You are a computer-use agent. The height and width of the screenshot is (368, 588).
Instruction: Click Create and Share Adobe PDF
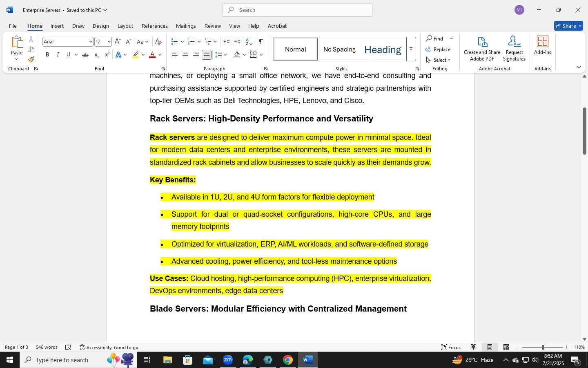(x=482, y=48)
